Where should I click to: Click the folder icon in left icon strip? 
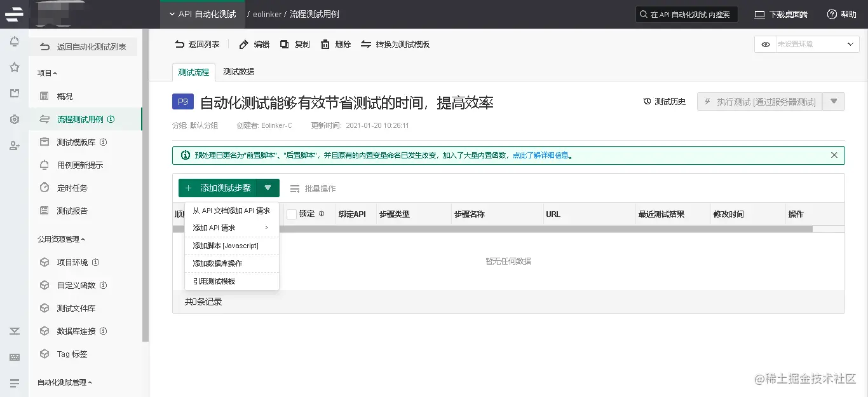point(15,94)
